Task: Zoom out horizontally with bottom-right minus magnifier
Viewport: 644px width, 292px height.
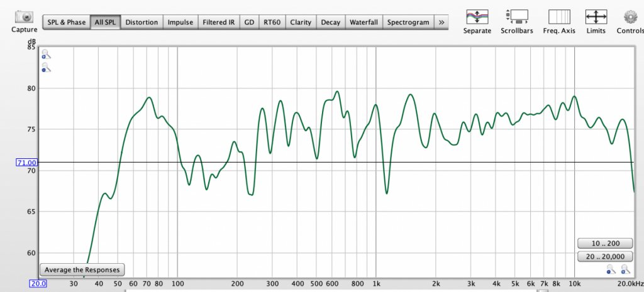Action: [x=611, y=269]
